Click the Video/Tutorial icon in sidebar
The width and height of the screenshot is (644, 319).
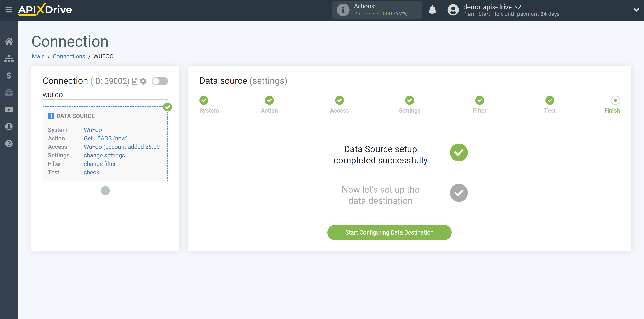[9, 110]
